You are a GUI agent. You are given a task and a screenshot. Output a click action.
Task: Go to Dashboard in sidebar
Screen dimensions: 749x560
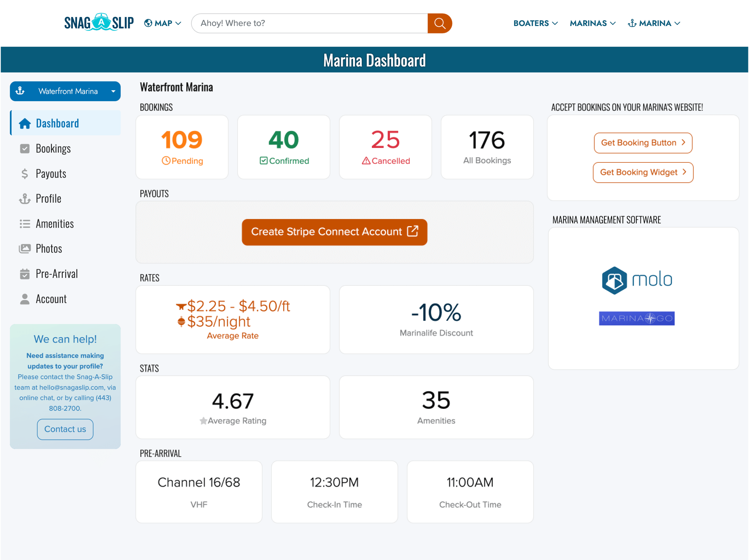[x=65, y=123]
